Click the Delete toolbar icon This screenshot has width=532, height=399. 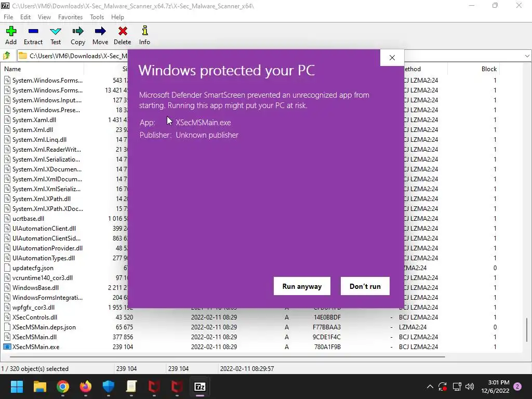click(x=123, y=35)
